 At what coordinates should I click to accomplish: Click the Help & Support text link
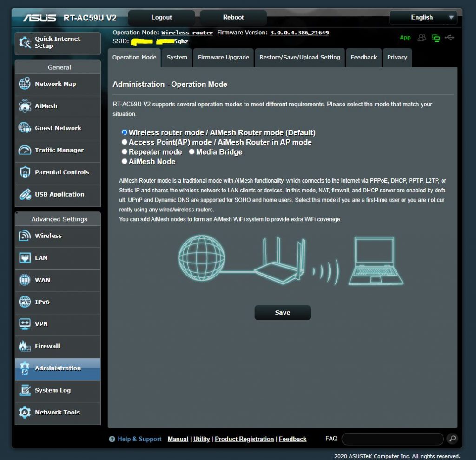139,439
